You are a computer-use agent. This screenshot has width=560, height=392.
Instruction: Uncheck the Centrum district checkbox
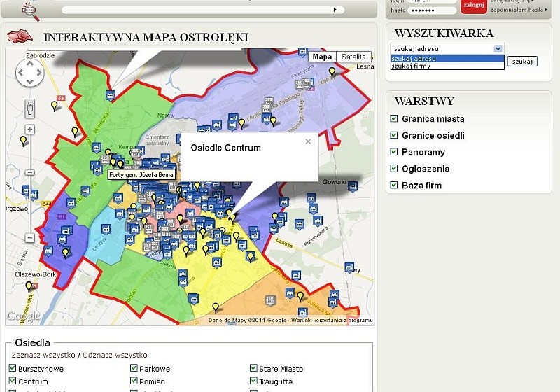pyautogui.click(x=13, y=381)
